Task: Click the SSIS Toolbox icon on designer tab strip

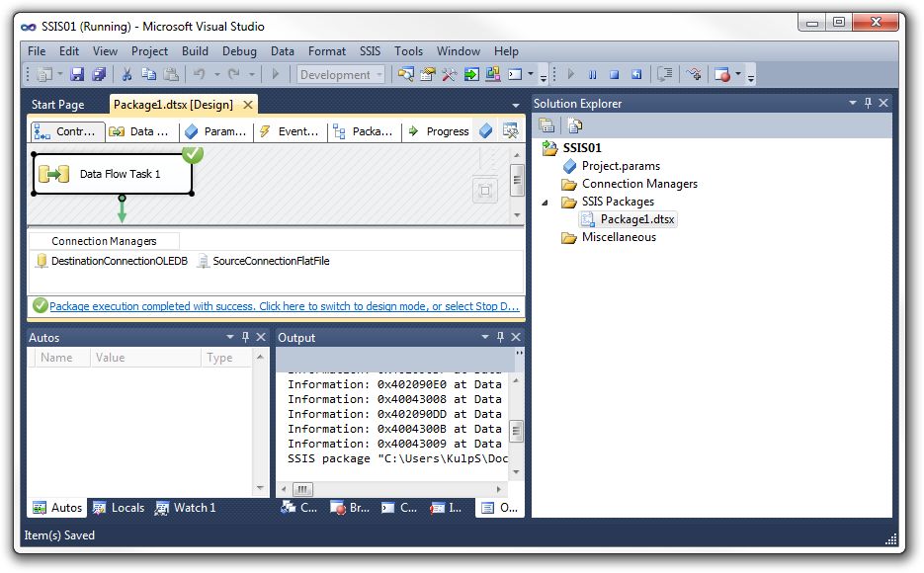Action: click(x=510, y=130)
